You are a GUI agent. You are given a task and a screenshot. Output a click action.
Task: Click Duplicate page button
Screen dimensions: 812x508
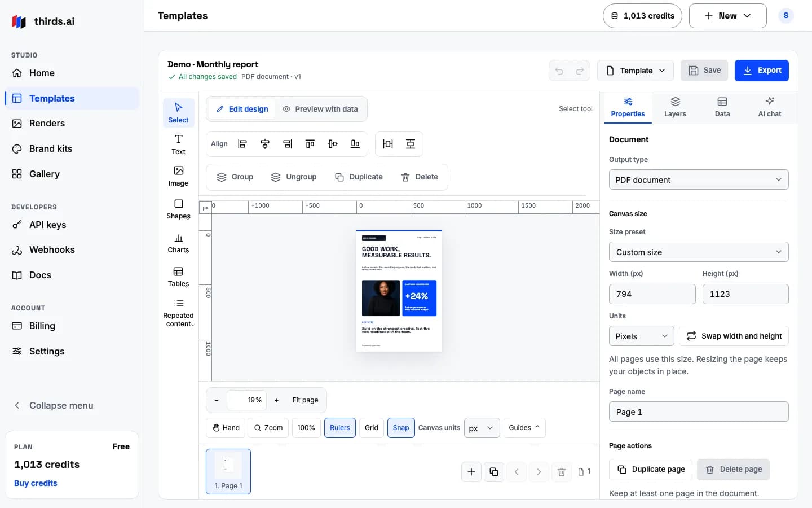[x=651, y=470]
